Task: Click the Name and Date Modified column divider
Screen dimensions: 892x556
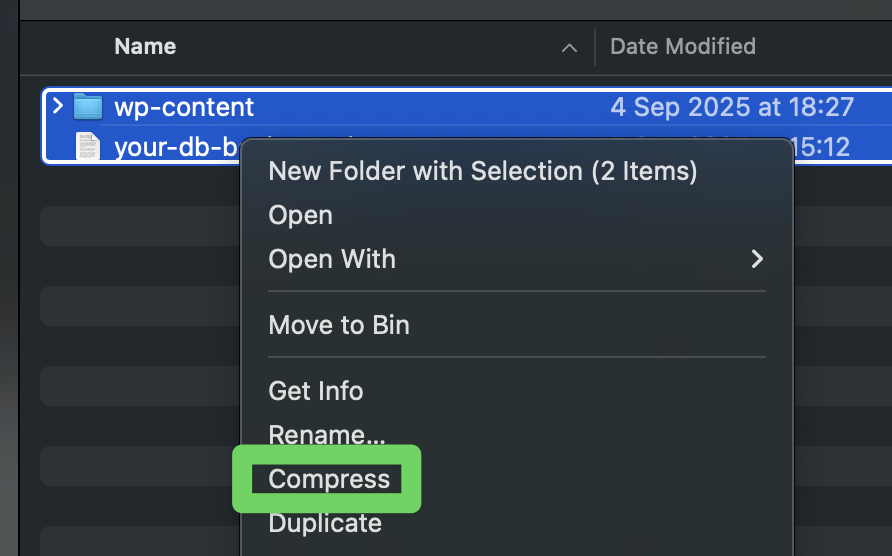Action: (x=595, y=47)
